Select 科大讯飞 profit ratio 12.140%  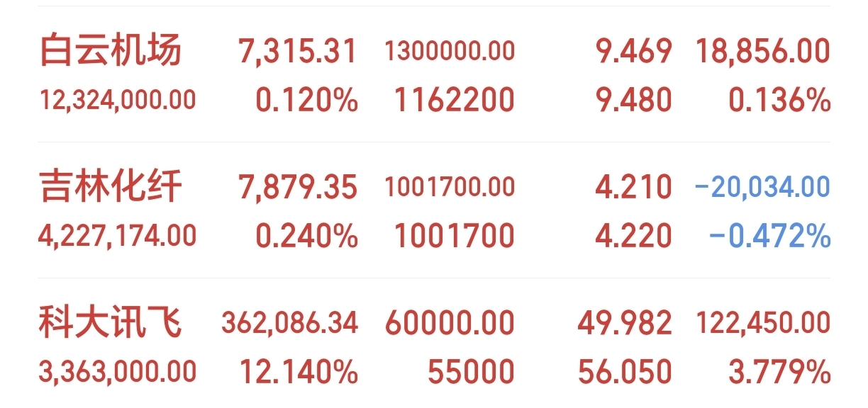click(299, 372)
